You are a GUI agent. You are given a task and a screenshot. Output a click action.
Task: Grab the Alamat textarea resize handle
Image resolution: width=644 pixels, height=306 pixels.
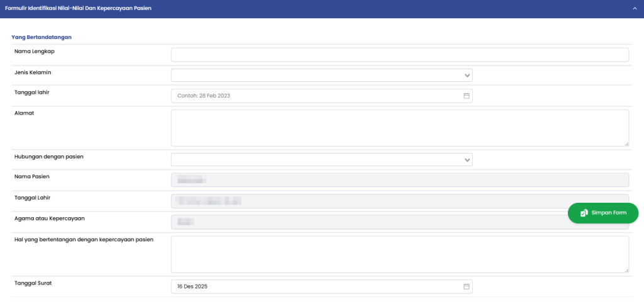click(626, 144)
